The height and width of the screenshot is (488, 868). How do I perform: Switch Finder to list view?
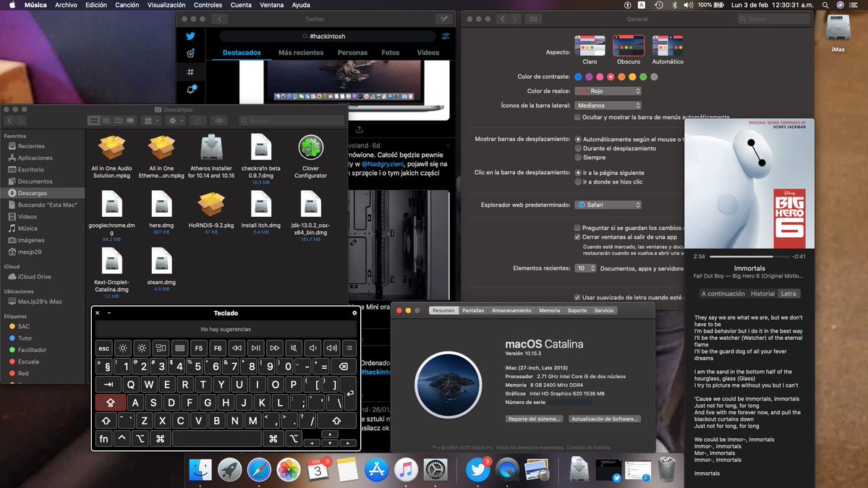coord(108,121)
